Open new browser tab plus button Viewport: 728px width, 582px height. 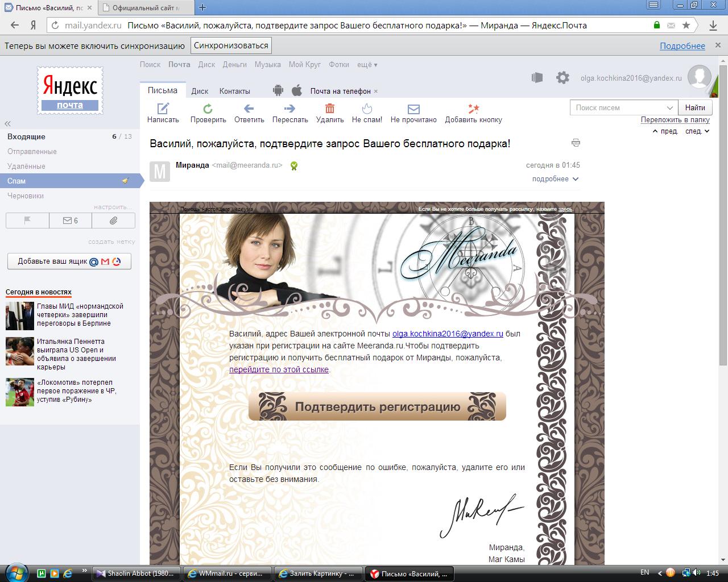click(x=202, y=7)
